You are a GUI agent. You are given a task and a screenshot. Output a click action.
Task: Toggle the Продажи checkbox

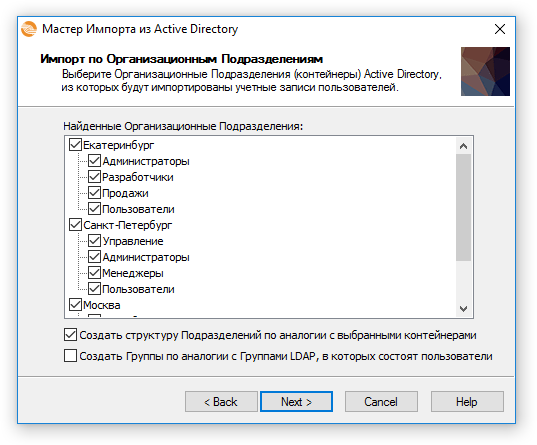95,193
